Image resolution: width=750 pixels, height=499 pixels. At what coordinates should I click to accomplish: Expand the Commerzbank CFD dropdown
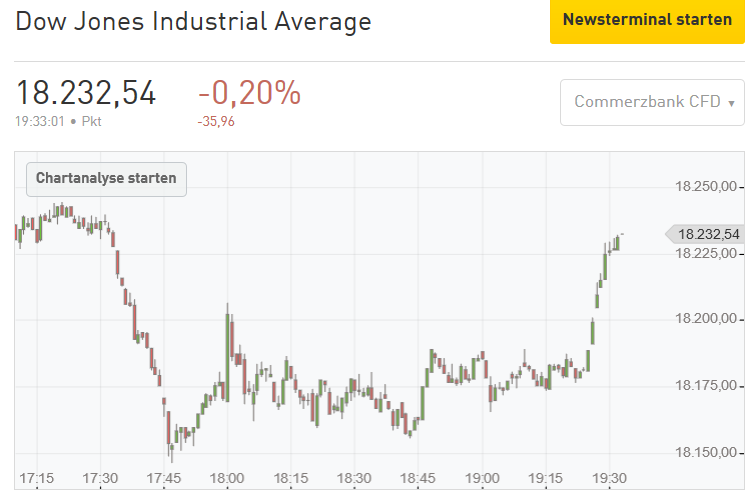tap(653, 102)
